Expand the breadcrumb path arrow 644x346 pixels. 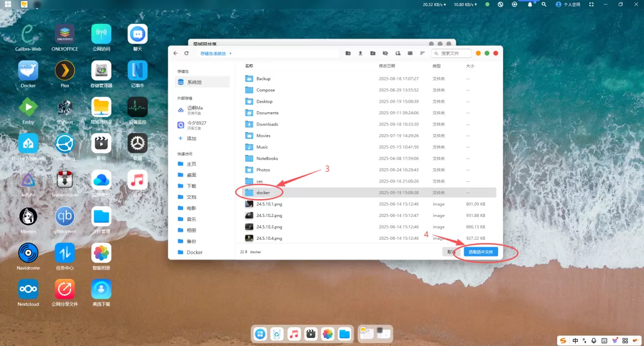pyautogui.click(x=230, y=53)
